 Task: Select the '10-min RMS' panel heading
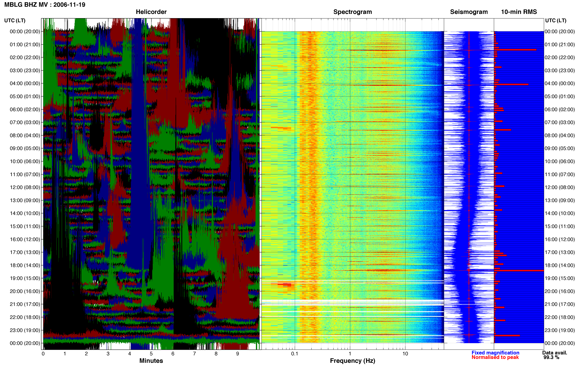pyautogui.click(x=519, y=12)
